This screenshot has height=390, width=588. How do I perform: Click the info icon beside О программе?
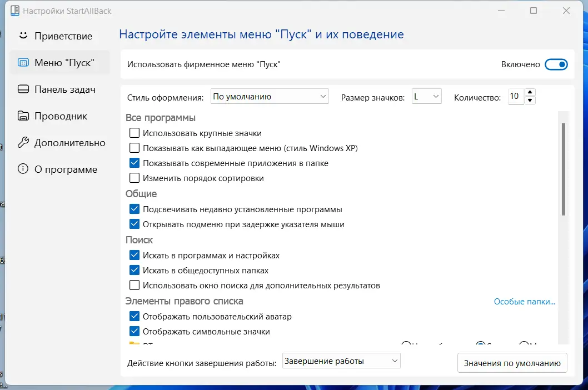(x=23, y=169)
